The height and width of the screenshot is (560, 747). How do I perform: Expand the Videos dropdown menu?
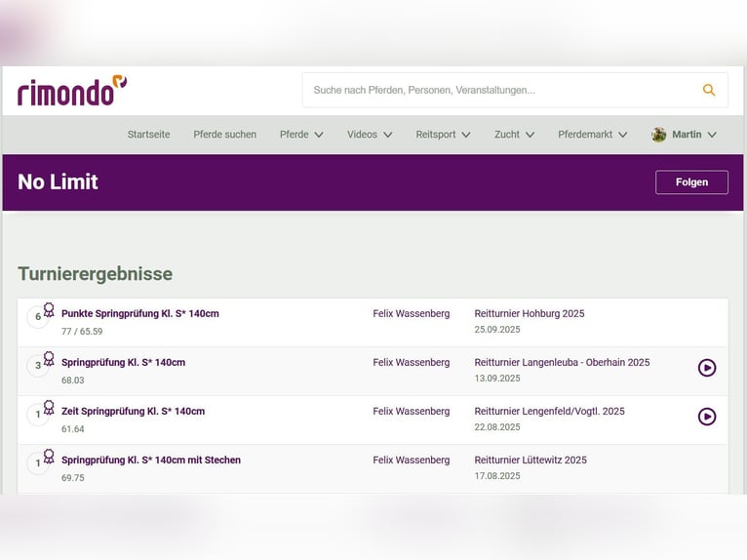tap(370, 135)
